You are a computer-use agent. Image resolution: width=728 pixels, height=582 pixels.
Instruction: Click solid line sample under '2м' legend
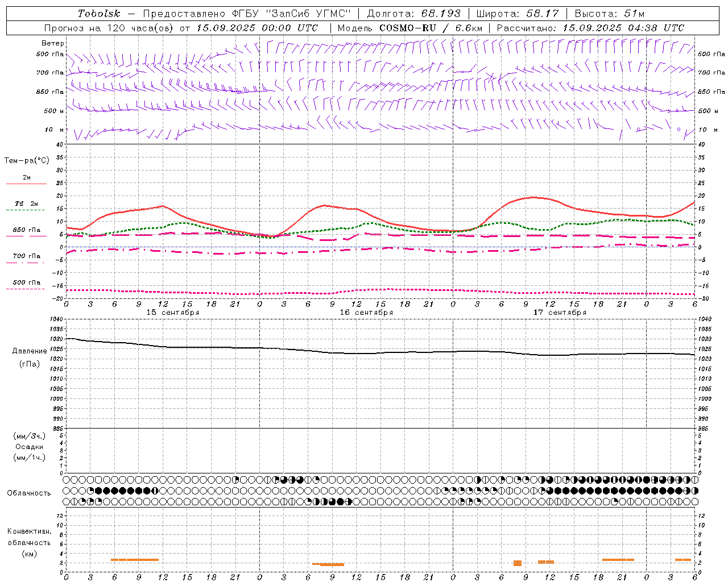click(26, 184)
